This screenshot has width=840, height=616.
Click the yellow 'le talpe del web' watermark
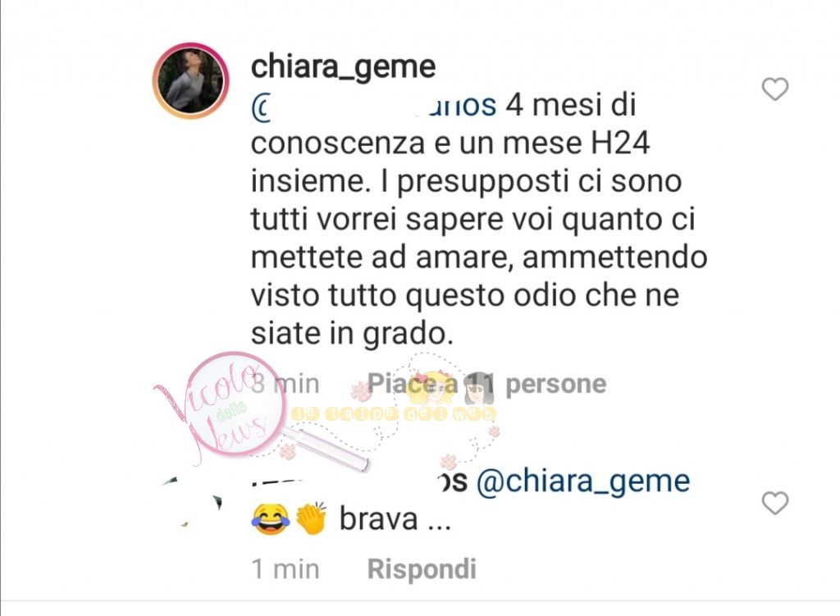pyautogui.click(x=393, y=414)
